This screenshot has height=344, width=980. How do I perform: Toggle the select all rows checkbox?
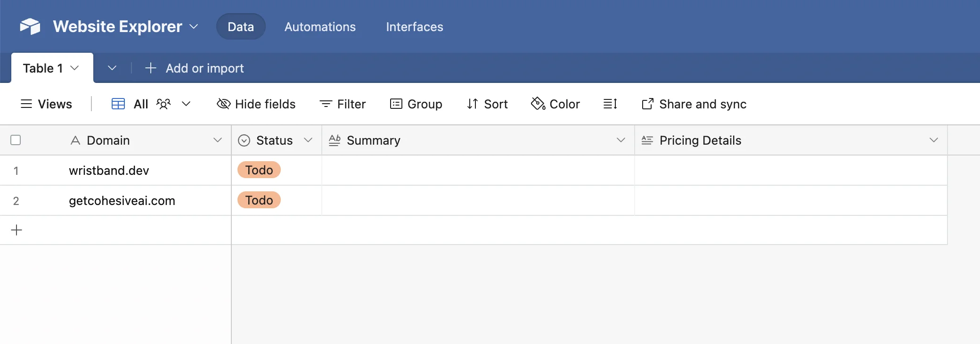pos(16,140)
